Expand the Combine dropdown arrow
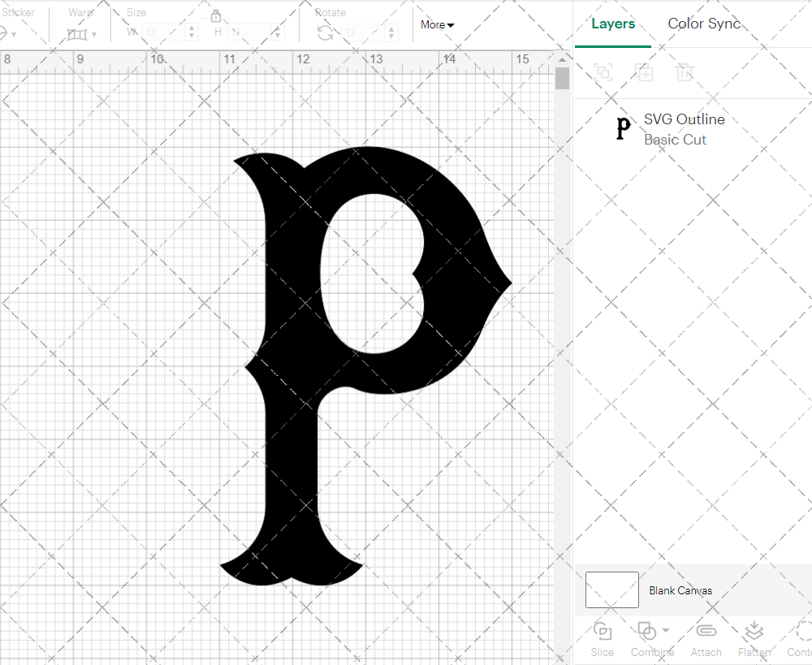Image resolution: width=812 pixels, height=665 pixels. [666, 630]
